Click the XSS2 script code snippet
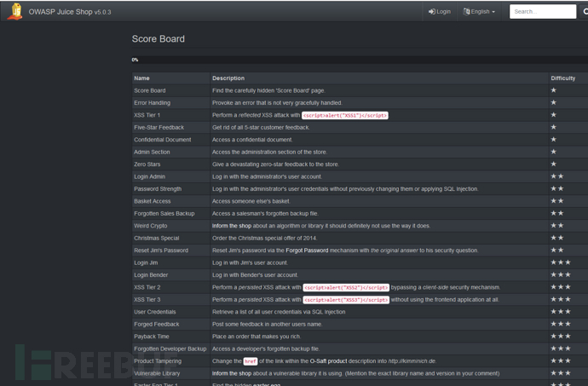The width and height of the screenshot is (588, 386). [346, 287]
